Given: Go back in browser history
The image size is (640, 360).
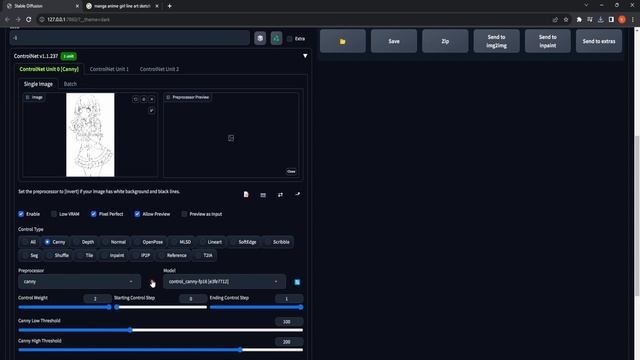Looking at the screenshot, I should pos(7,19).
